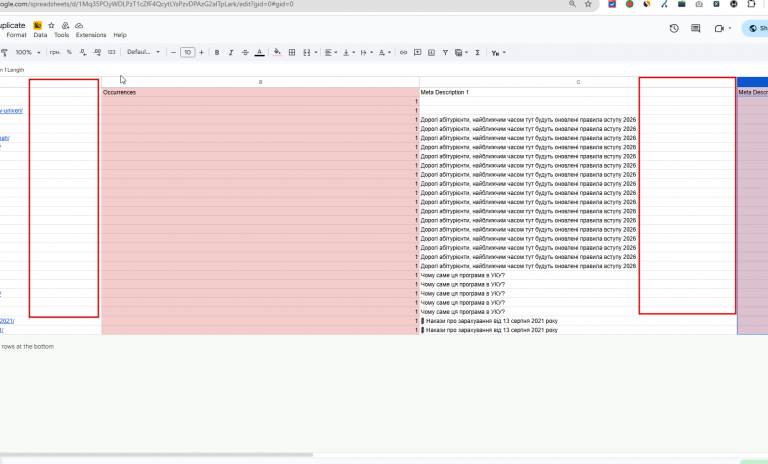Increase font size with plus button
The width and height of the screenshot is (768, 464).
coord(201,52)
